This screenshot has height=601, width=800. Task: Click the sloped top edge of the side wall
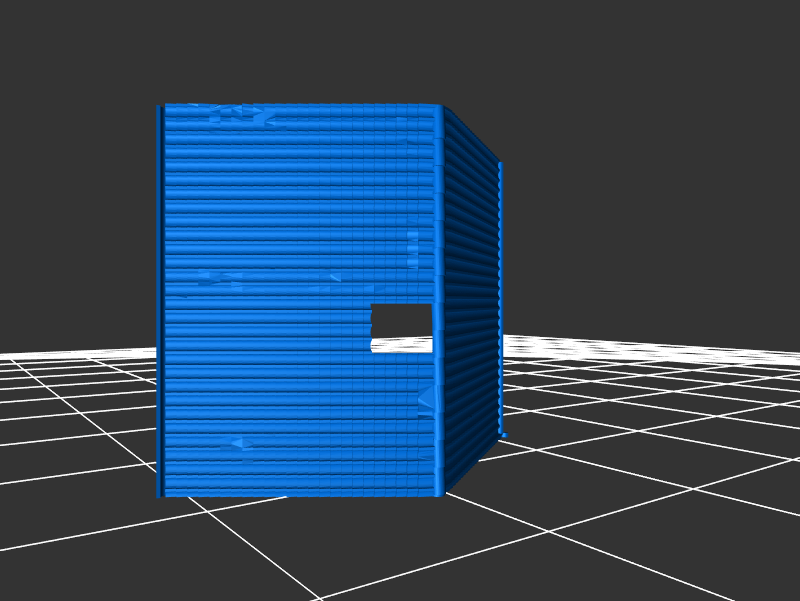tap(472, 134)
